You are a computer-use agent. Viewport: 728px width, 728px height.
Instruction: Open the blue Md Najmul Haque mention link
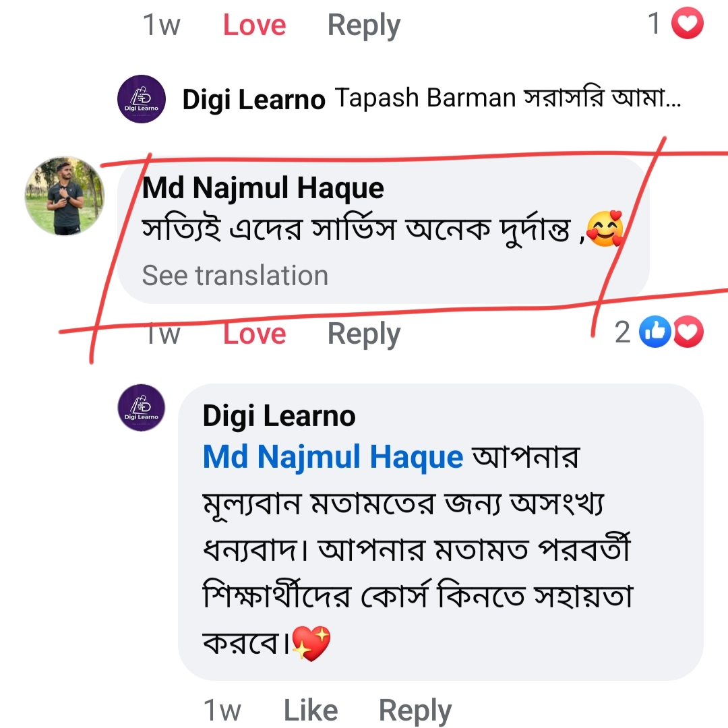pos(333,457)
